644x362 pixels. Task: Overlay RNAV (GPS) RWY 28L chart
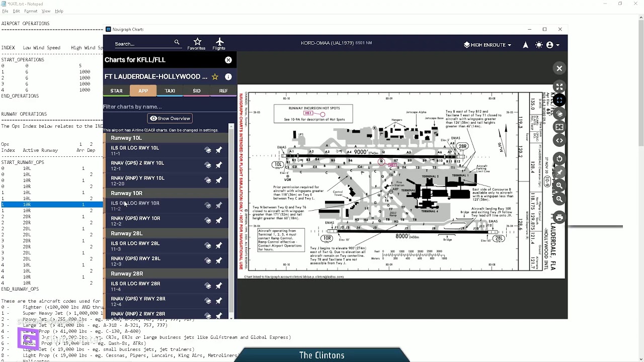tap(208, 260)
